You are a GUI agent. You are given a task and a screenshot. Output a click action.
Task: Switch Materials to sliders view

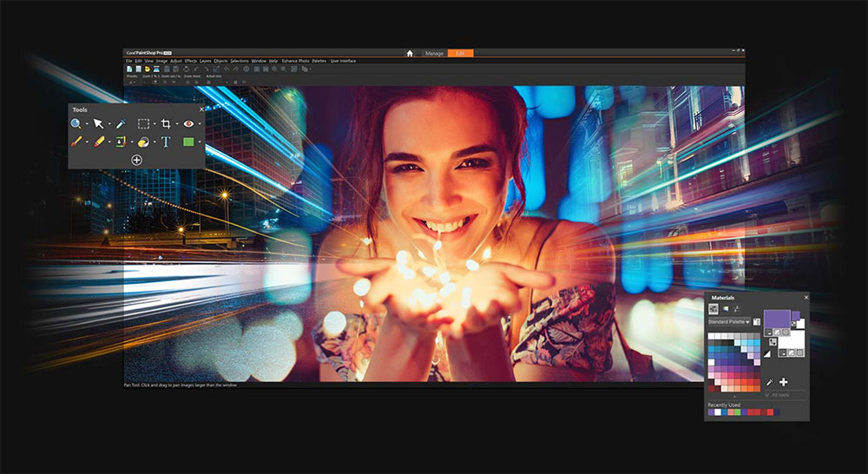pos(737,309)
